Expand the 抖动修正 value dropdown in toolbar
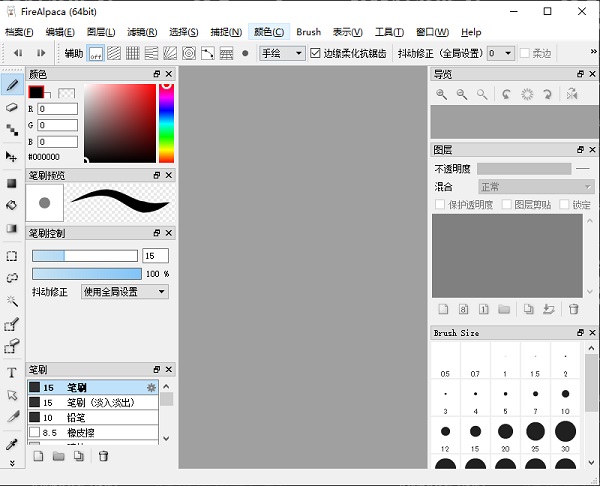600x486 pixels. pos(501,53)
